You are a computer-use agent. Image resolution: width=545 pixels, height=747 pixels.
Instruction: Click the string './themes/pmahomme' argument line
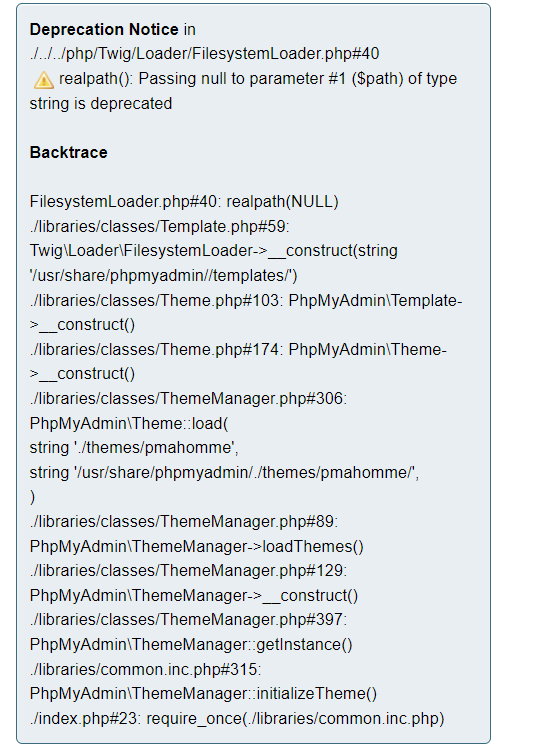coord(134,448)
